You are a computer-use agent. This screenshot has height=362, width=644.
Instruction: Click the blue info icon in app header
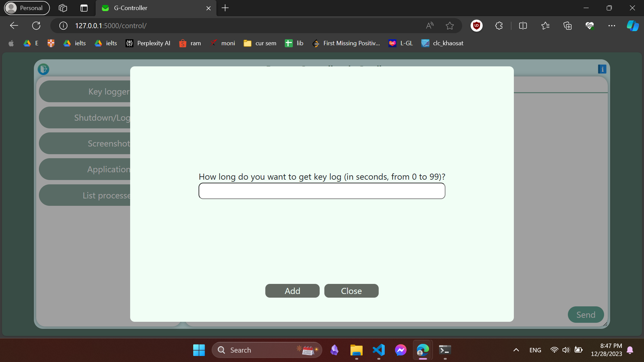[x=602, y=69]
